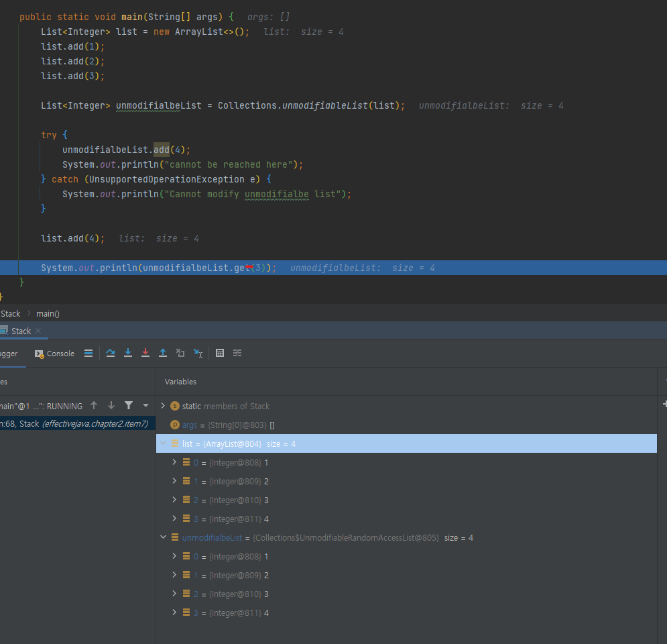Click the Run to Cursor icon
Image resolution: width=667 pixels, height=644 pixels.
198,353
